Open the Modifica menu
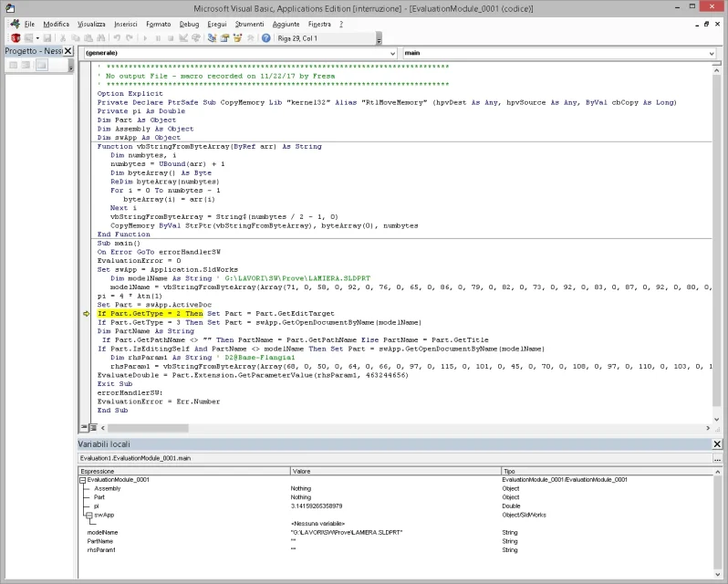 57,24
